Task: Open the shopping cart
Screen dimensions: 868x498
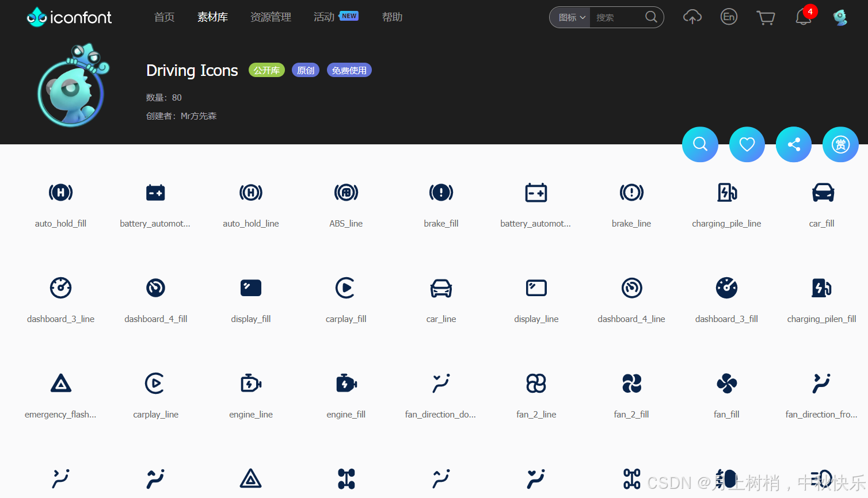Action: coord(766,18)
